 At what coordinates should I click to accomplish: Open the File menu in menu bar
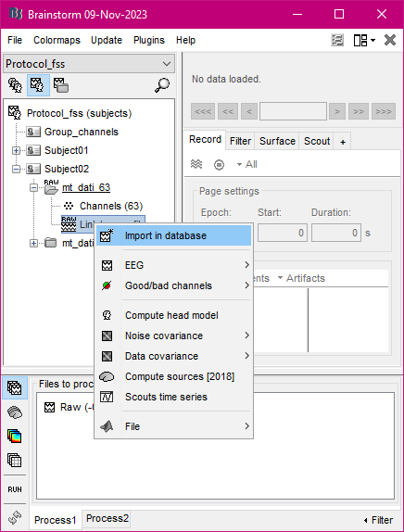(x=15, y=40)
